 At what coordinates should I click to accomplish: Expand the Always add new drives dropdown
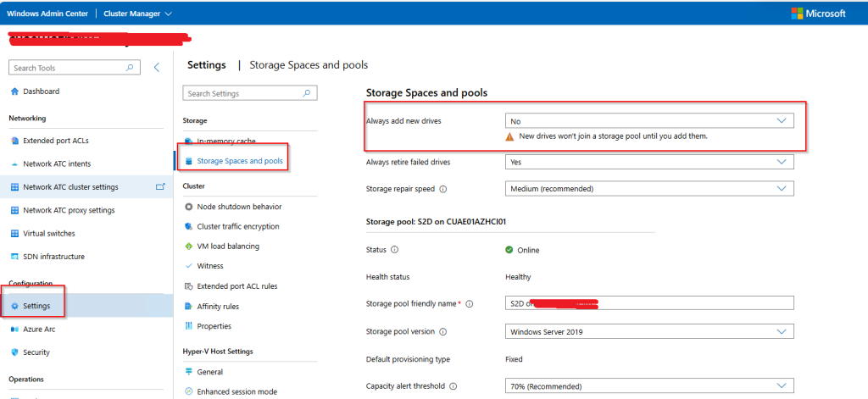coord(782,121)
